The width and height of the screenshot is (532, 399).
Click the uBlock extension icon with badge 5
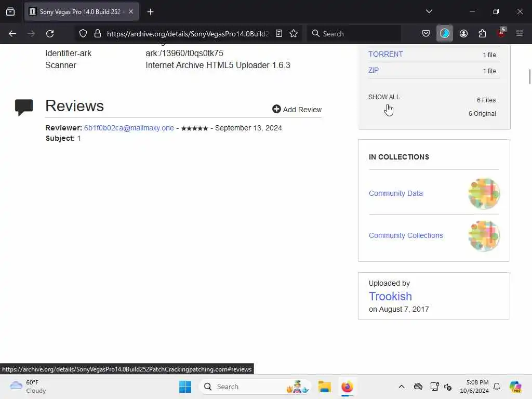click(501, 33)
